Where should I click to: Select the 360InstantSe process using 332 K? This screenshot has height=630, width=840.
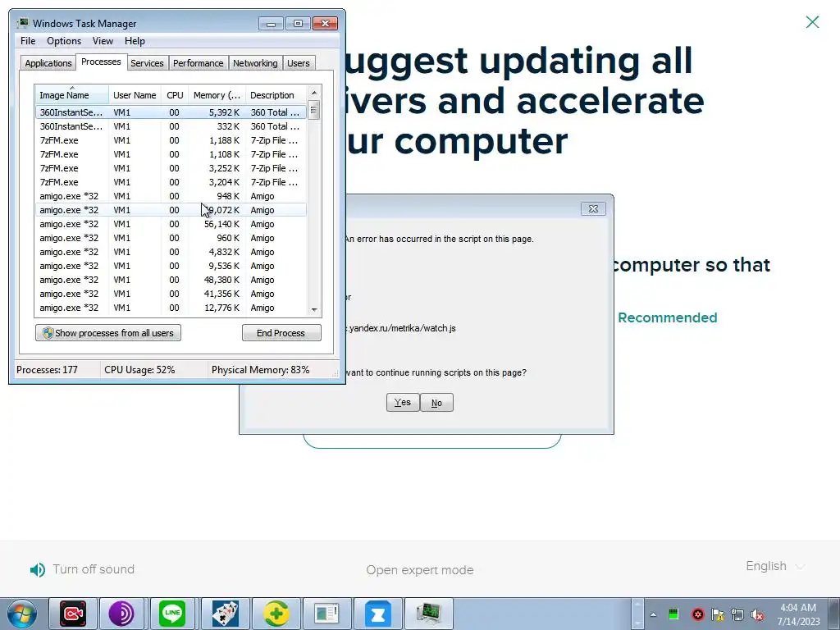(x=171, y=126)
